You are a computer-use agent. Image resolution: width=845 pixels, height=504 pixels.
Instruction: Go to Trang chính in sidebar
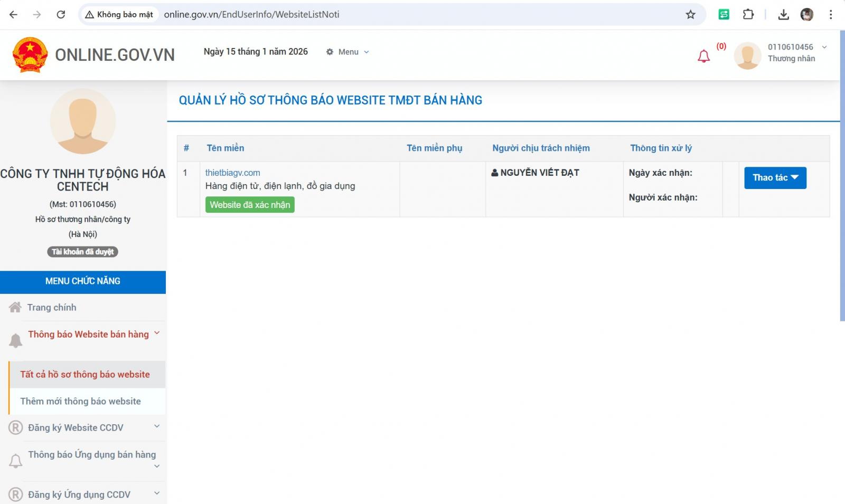click(51, 308)
